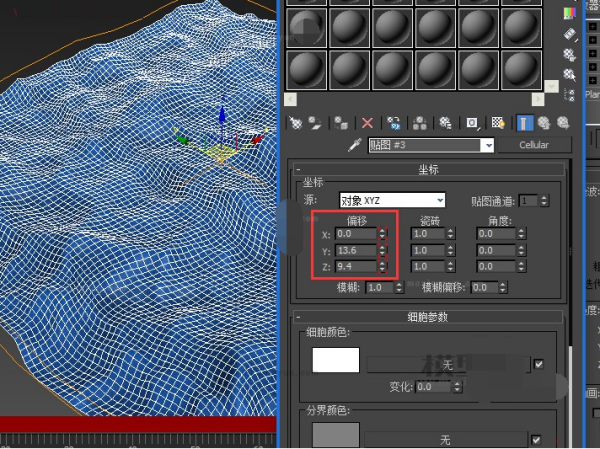This screenshot has width=600, height=449.
Task: Click the 贴图通道 value field
Action: coord(528,201)
